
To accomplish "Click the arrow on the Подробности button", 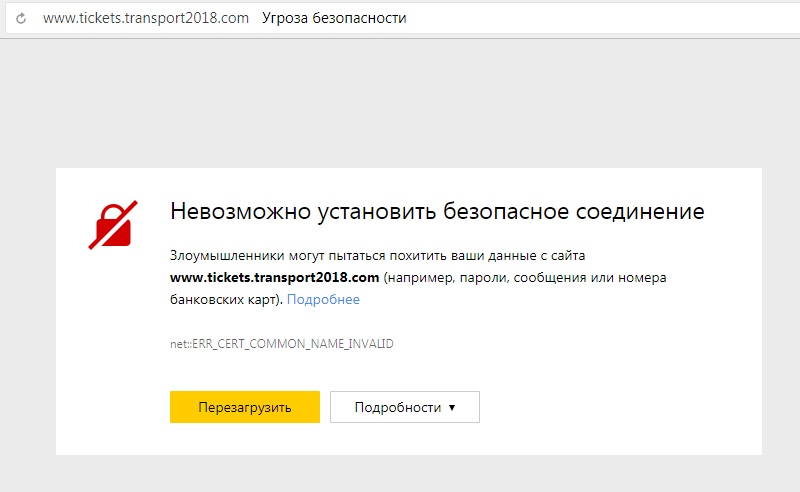I will pos(452,408).
